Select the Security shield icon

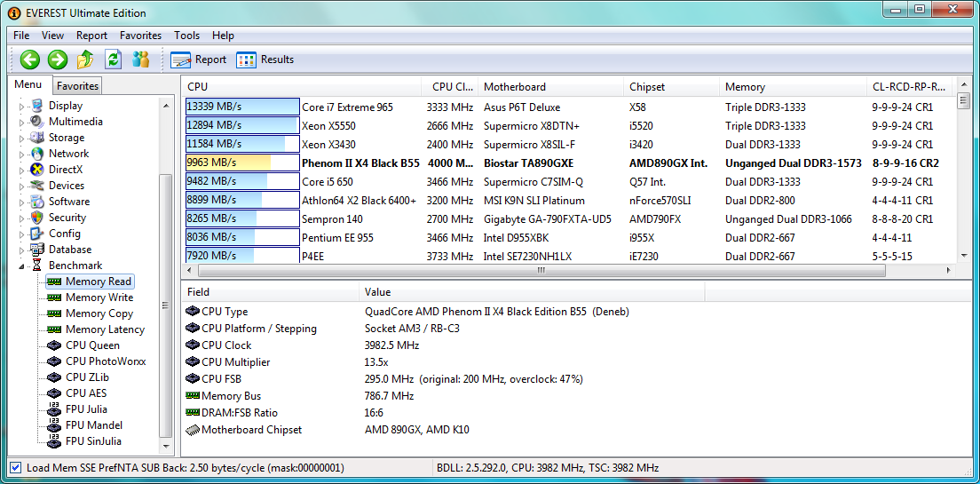[37, 218]
